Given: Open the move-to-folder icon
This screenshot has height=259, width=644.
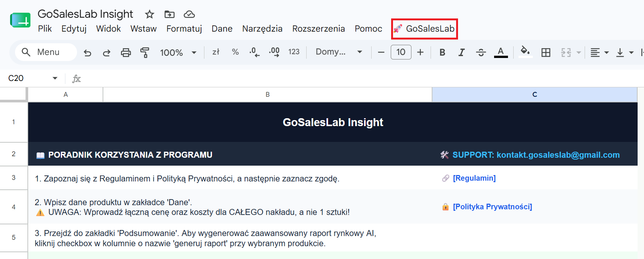Looking at the screenshot, I should coord(169,14).
